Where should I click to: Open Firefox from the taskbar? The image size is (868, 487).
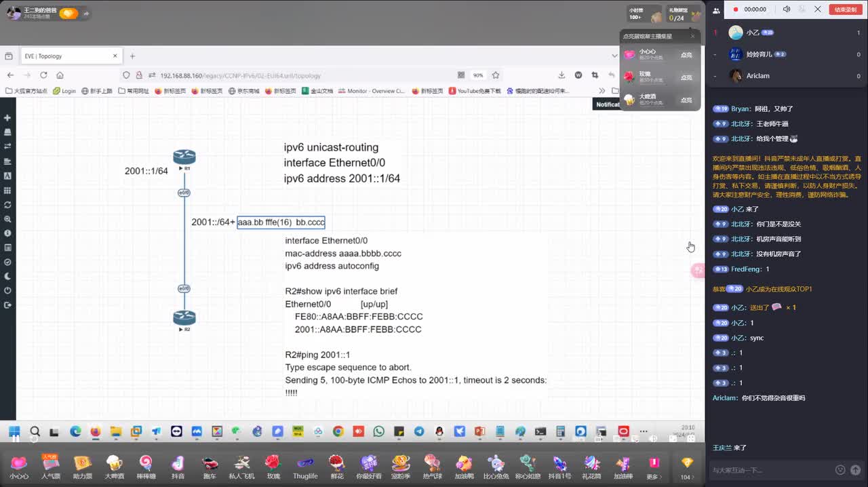coord(95,431)
